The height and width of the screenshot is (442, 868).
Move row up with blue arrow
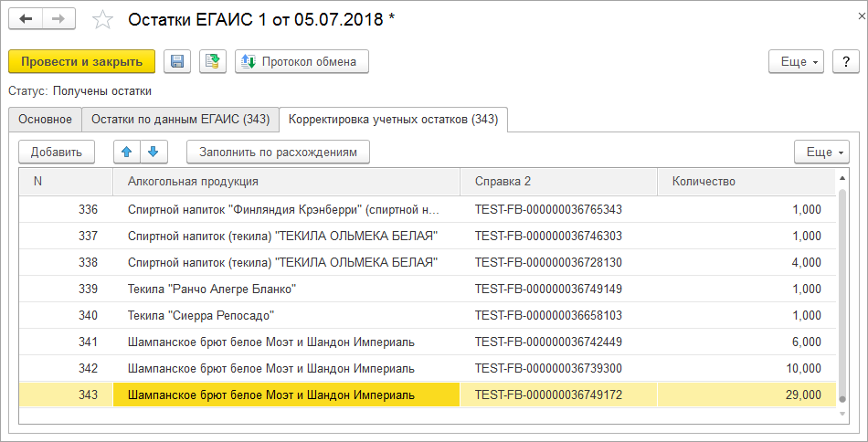pos(126,152)
